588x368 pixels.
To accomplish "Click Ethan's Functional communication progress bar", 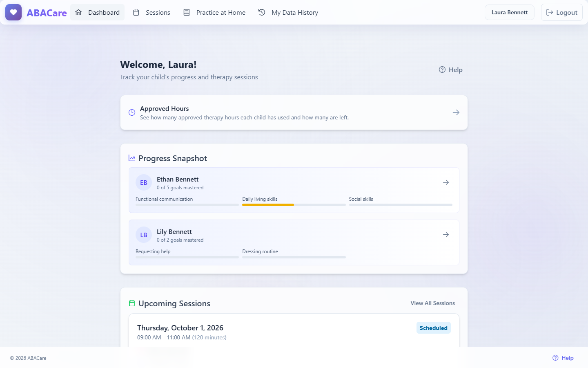I will (187, 205).
